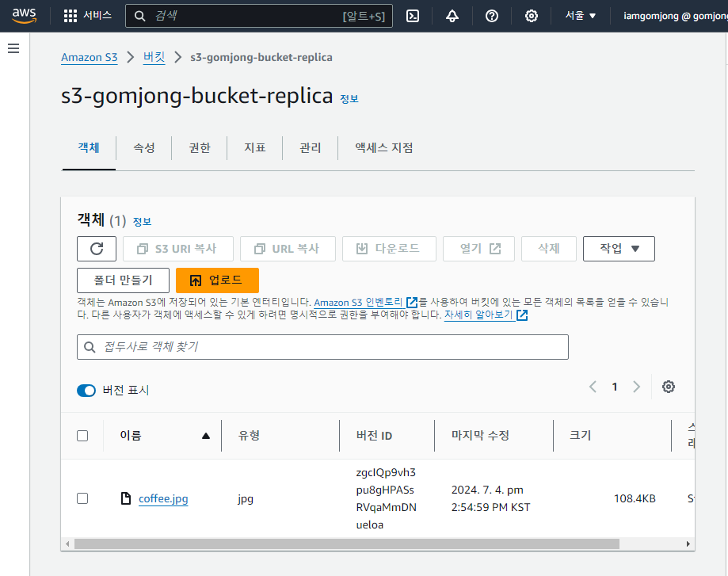The height and width of the screenshot is (576, 728).
Task: Go to next page arrow
Action: pyautogui.click(x=637, y=387)
